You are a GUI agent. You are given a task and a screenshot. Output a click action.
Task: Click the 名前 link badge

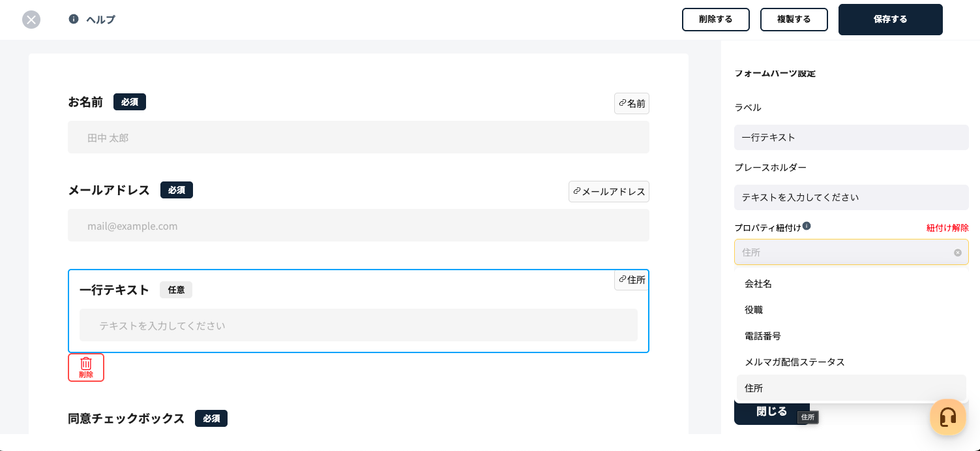click(632, 103)
